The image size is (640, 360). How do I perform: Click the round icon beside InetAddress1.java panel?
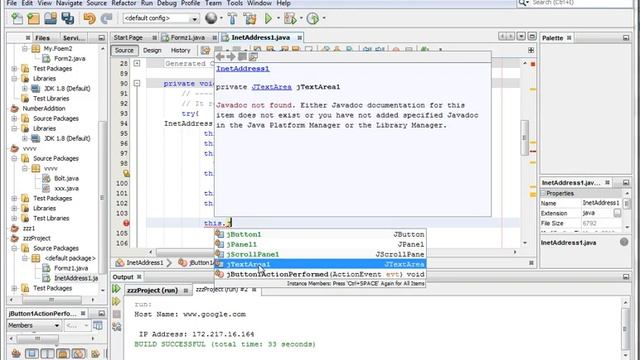coord(624,242)
